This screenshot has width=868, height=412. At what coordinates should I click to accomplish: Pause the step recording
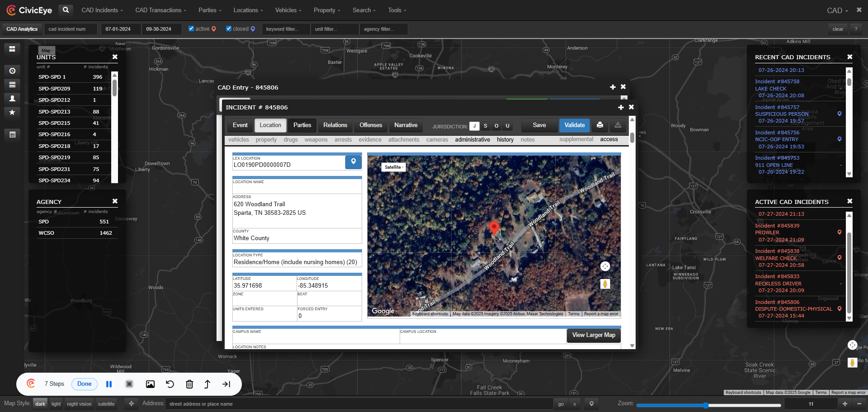[109, 384]
